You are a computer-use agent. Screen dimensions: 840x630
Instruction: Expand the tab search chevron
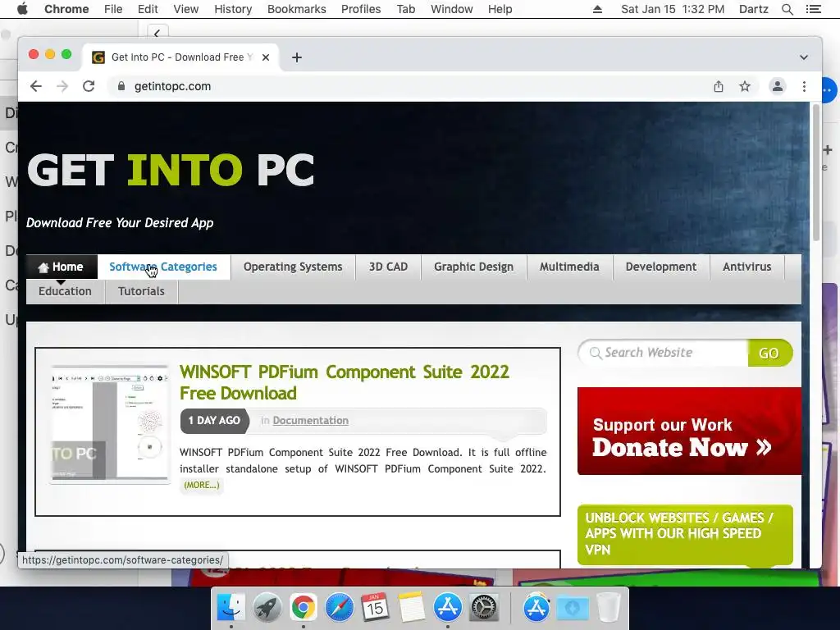(x=804, y=57)
